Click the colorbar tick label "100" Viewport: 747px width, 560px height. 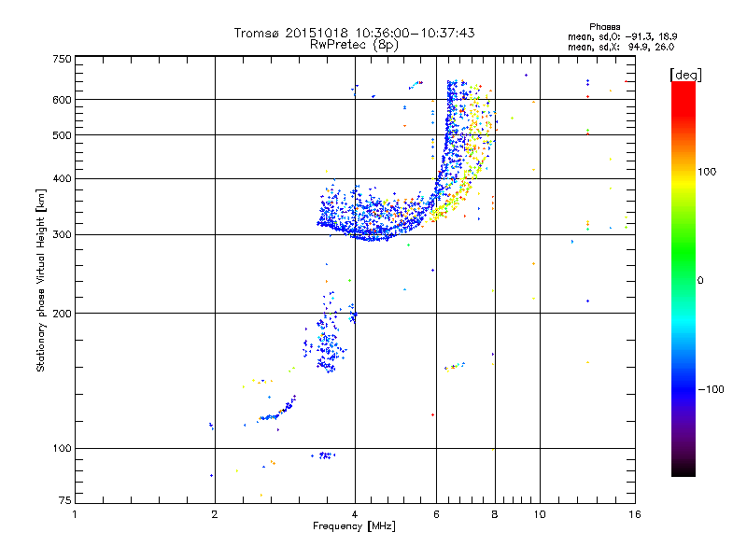707,172
